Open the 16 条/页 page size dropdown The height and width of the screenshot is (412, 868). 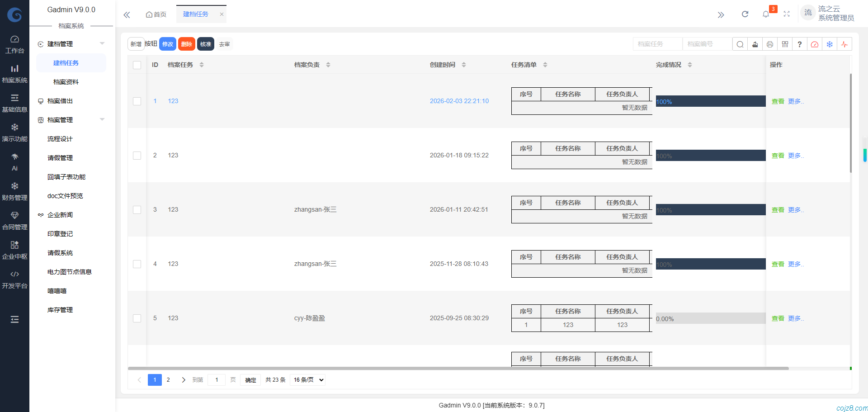(309, 380)
